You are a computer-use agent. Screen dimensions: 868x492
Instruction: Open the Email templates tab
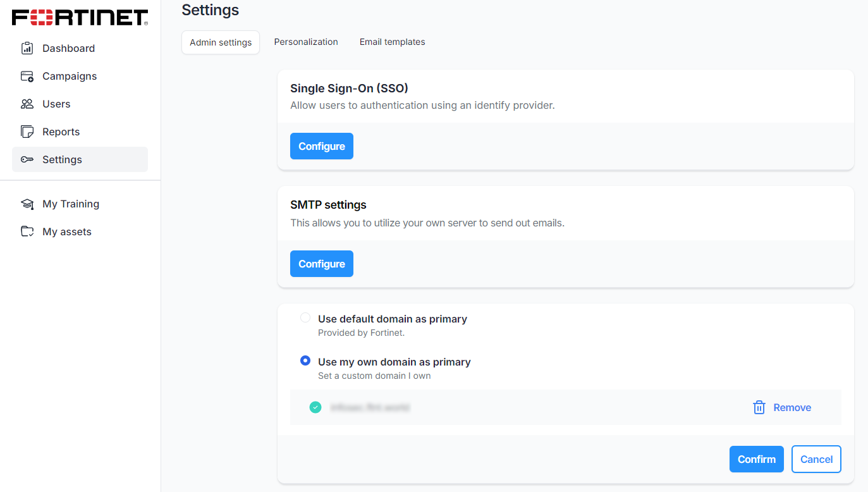tap(392, 42)
